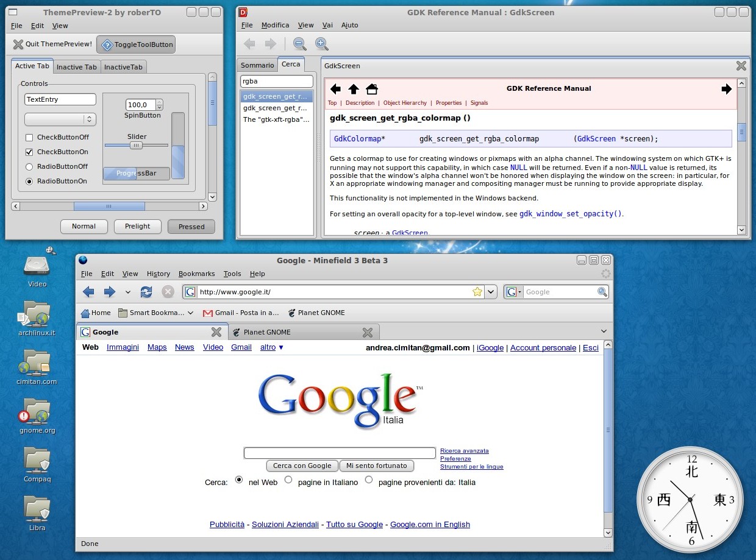Open the gnome.org desktop folder icon
Screen dimensions: 756x560
[37, 413]
